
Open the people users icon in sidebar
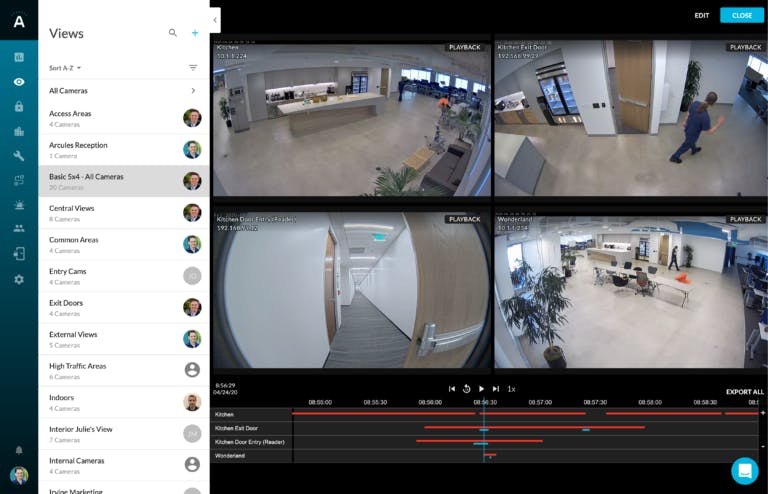point(19,228)
